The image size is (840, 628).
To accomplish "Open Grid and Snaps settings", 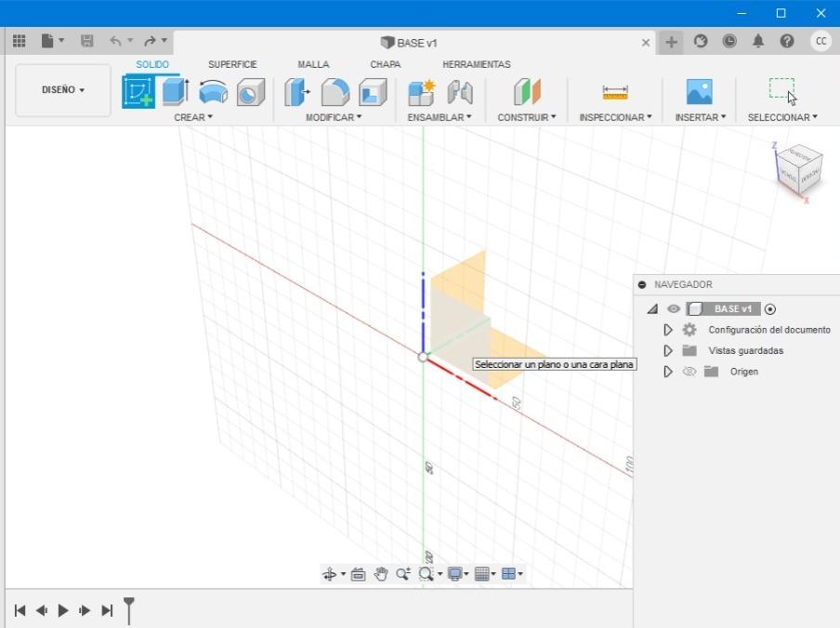I will [481, 574].
